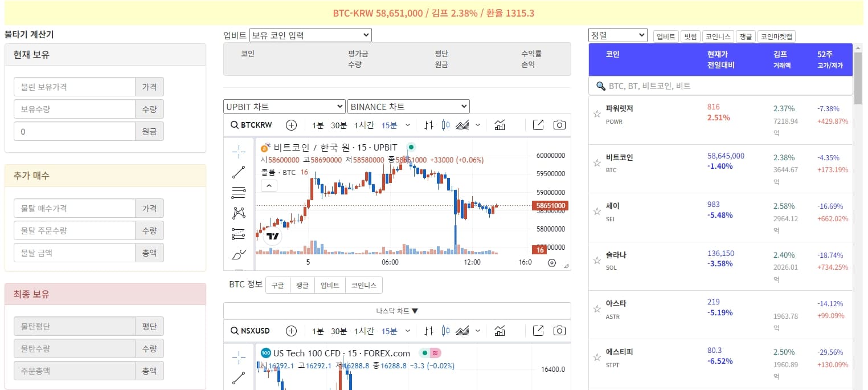The width and height of the screenshot is (868, 390).
Task: Open the indicators panel on the BTCKRW chart
Action: pos(499,125)
